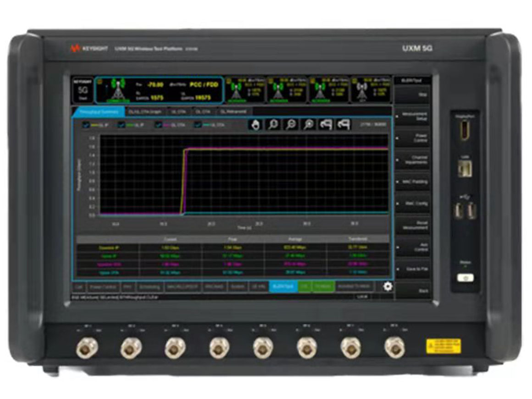Screen dimensions: 532x399
Task: Expand the Power Control softkey on right panel
Action: [x=413, y=138]
